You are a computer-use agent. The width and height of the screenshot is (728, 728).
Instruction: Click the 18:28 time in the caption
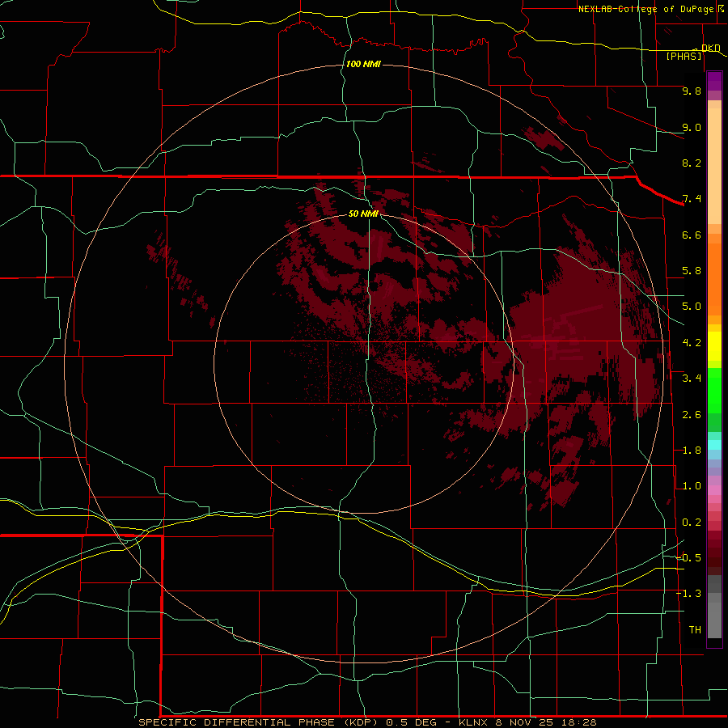tap(580, 722)
